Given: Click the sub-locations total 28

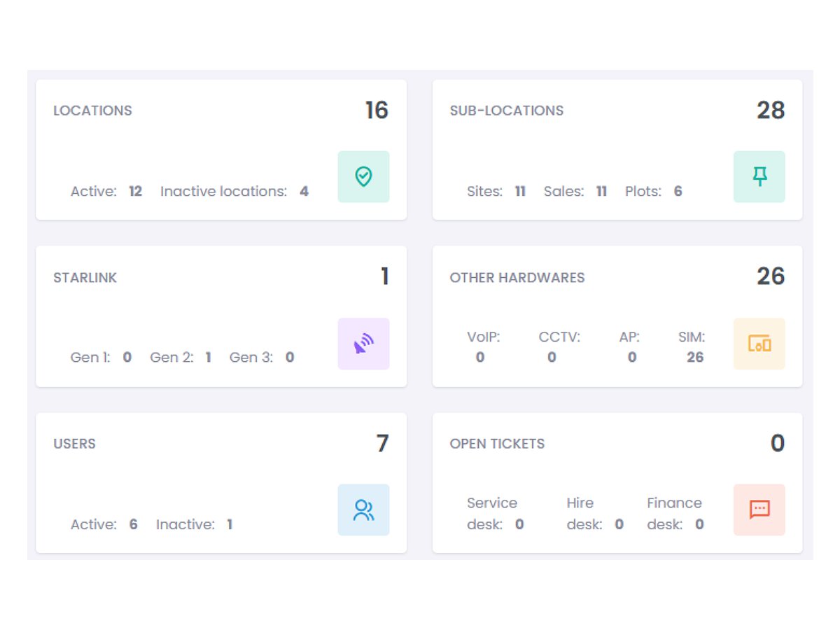Looking at the screenshot, I should [771, 110].
